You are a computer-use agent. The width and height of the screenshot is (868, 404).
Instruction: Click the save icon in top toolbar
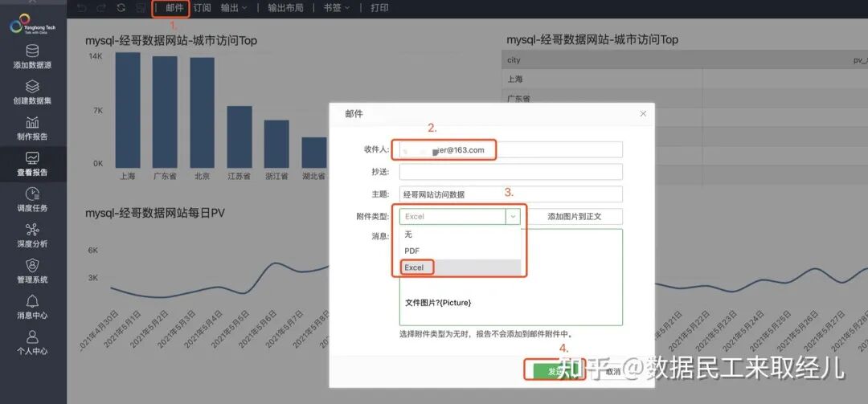click(x=141, y=8)
